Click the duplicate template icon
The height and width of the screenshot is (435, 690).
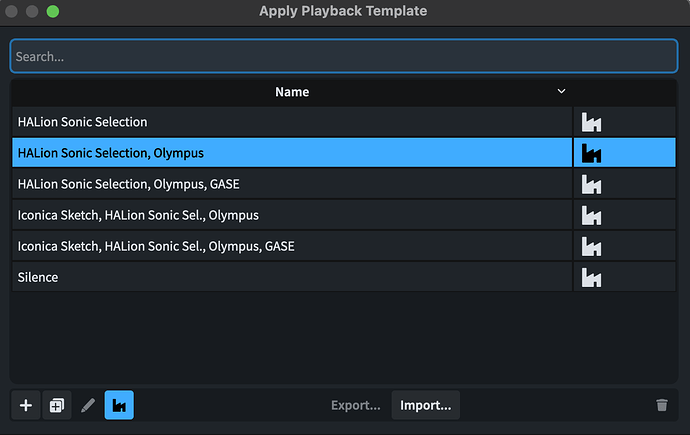(57, 405)
